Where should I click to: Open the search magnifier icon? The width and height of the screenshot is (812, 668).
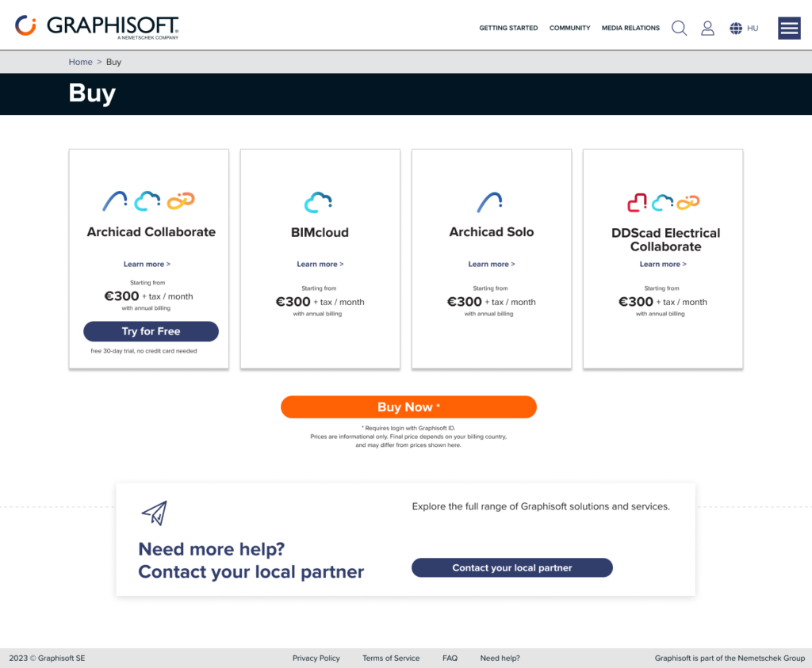click(x=679, y=28)
